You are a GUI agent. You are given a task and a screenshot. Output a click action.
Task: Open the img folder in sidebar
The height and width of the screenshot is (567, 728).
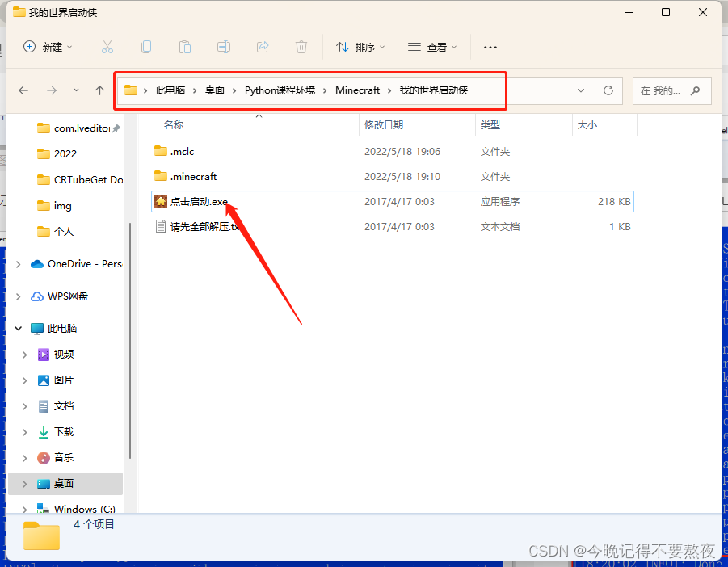point(63,206)
